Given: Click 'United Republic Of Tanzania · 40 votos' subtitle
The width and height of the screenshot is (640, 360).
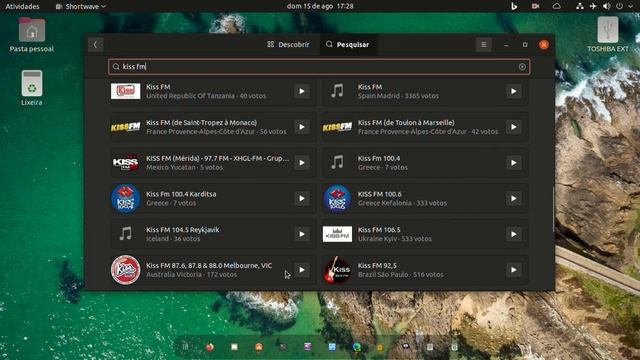Looking at the screenshot, I should 206,96.
